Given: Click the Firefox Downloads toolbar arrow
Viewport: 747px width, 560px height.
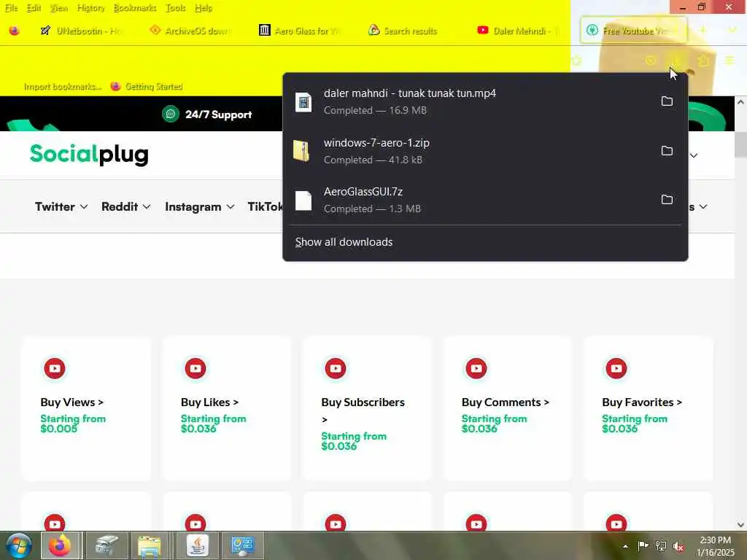Looking at the screenshot, I should click(x=676, y=61).
